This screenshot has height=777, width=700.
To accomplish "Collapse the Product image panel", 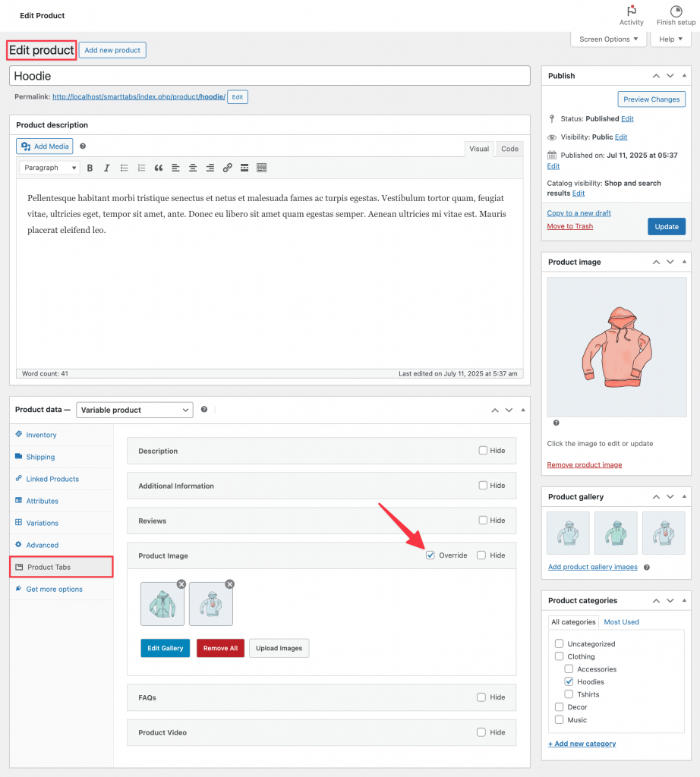I will (684, 262).
